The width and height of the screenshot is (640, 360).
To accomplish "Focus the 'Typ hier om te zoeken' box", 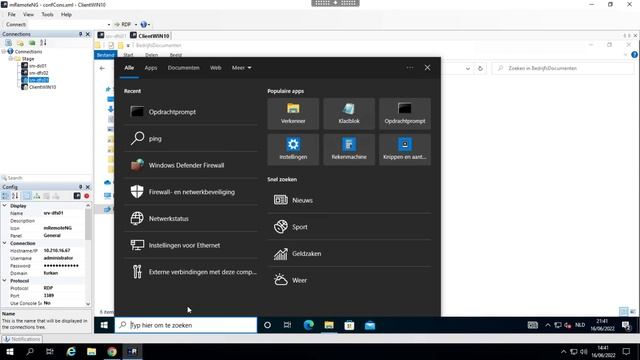I will tap(186, 325).
